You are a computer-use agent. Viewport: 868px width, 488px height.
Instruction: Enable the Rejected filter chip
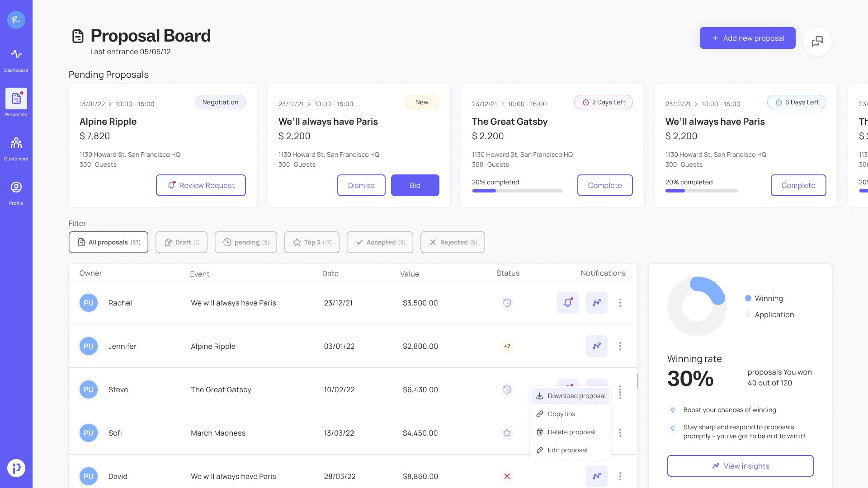(453, 242)
